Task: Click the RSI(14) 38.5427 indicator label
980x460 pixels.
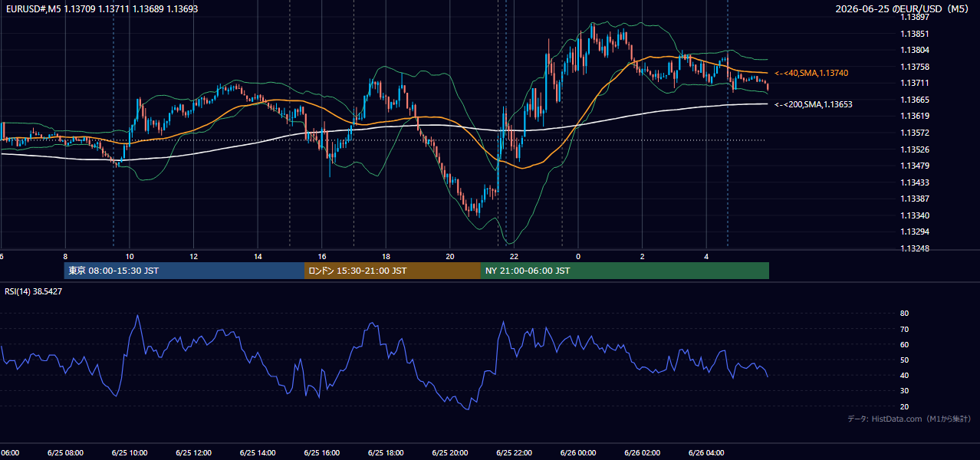Action: click(x=34, y=291)
